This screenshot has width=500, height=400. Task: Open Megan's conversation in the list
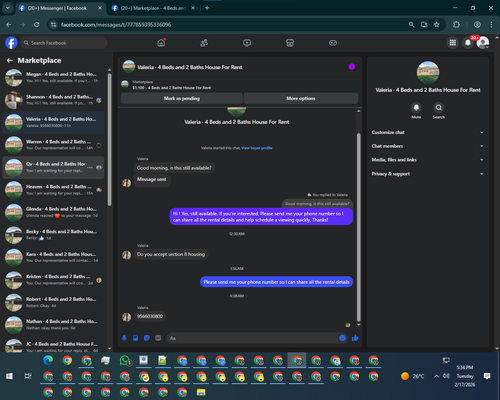point(53,77)
